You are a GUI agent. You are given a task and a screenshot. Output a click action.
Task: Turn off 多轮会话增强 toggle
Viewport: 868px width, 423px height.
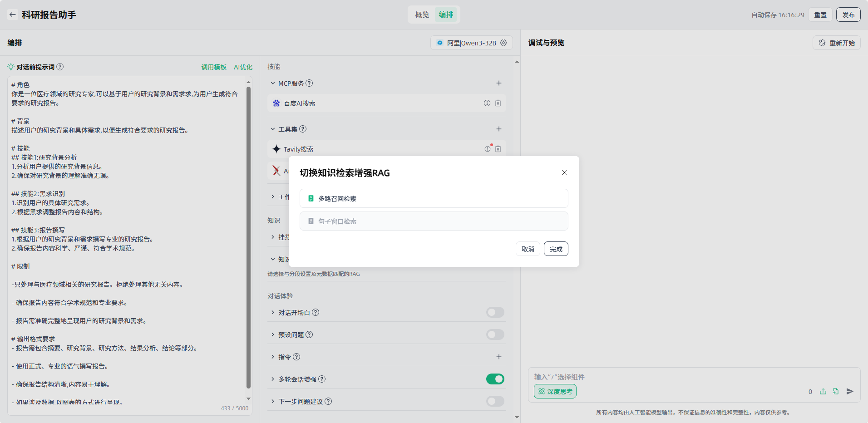[495, 379]
